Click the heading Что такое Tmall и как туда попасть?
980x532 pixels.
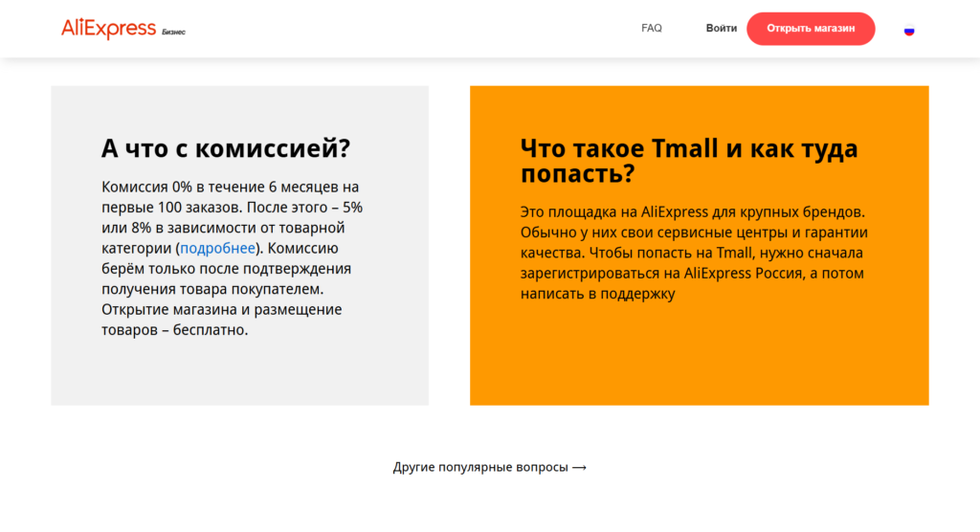689,161
